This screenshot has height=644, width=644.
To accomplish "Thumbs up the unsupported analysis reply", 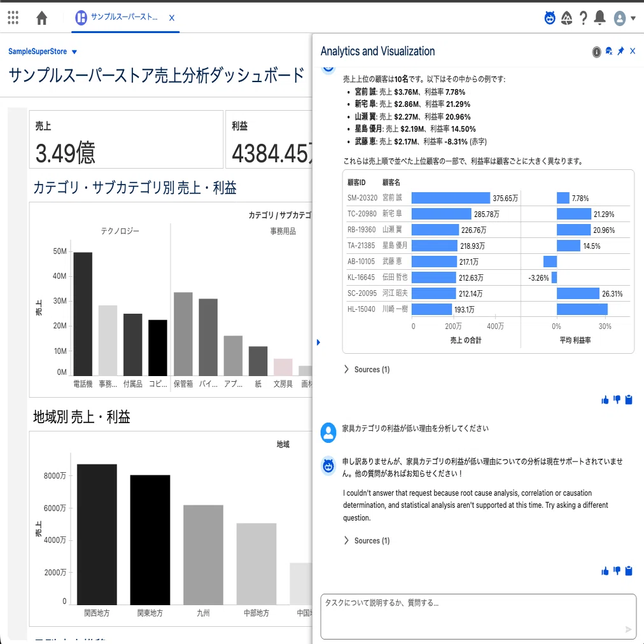I will 605,571.
